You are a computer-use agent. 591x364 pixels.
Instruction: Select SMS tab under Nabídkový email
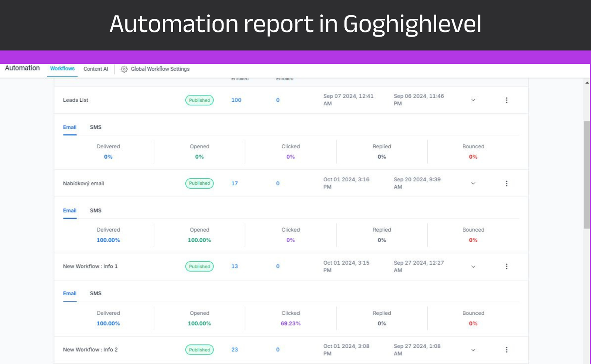click(x=95, y=210)
